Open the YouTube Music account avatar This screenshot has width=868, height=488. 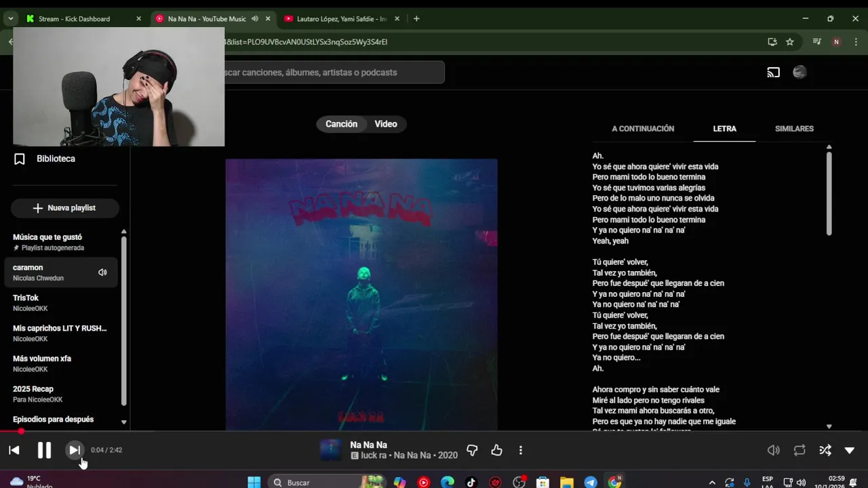pyautogui.click(x=800, y=73)
